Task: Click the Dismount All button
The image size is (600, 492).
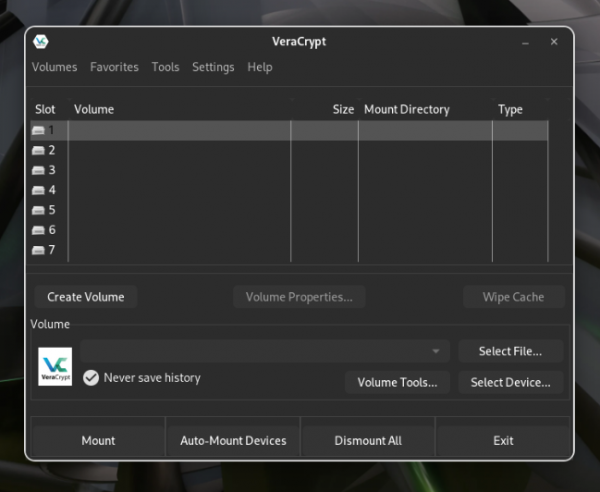Action: coord(368,440)
